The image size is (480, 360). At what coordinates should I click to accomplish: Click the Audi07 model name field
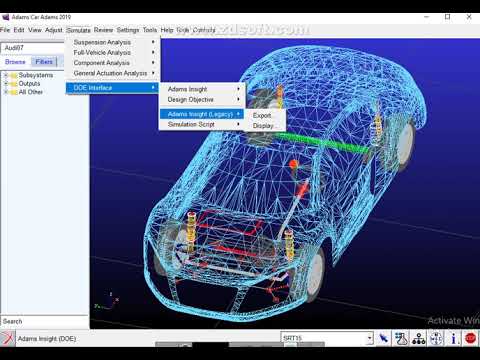[x=33, y=48]
